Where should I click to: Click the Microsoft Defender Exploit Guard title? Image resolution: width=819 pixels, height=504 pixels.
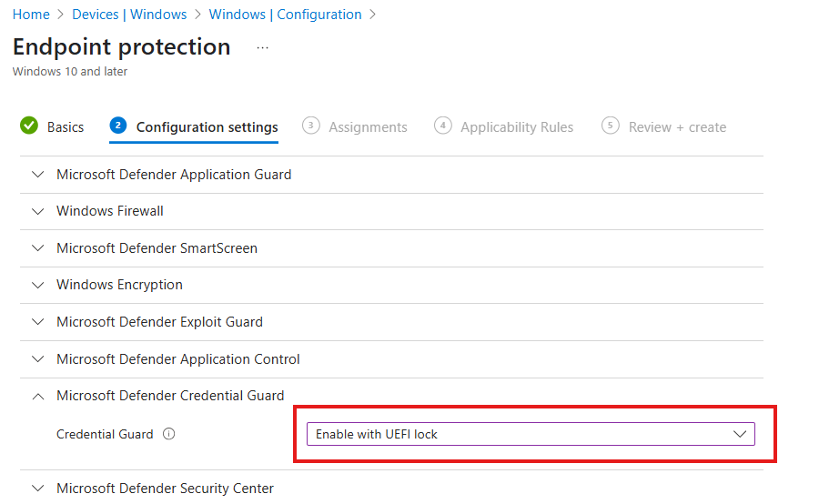[159, 322]
